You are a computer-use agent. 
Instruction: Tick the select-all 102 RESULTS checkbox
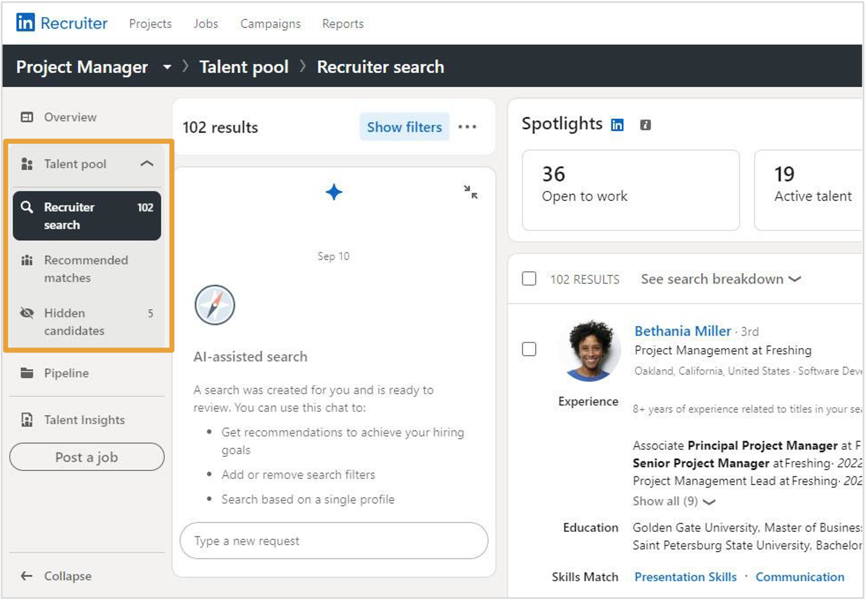point(529,279)
